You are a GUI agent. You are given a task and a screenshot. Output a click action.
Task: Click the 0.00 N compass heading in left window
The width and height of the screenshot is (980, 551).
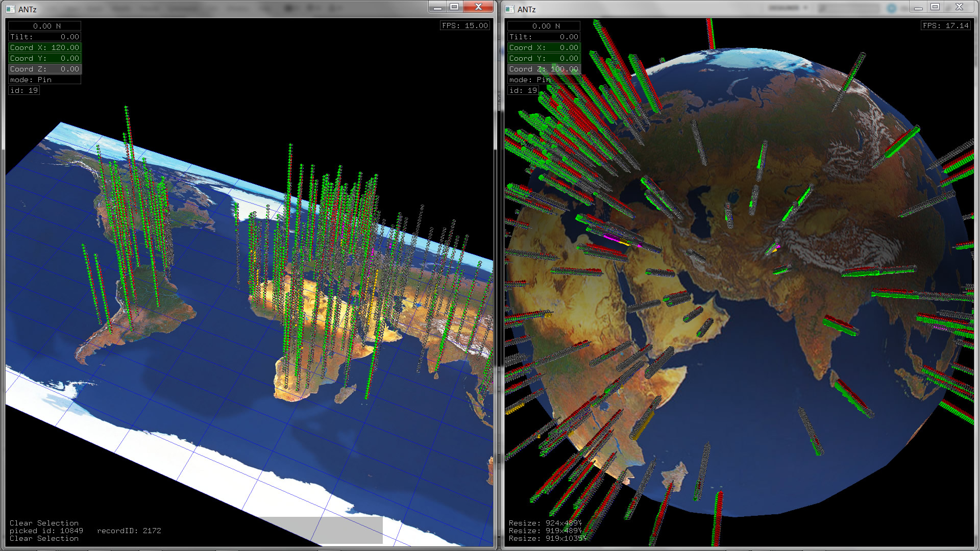45,26
